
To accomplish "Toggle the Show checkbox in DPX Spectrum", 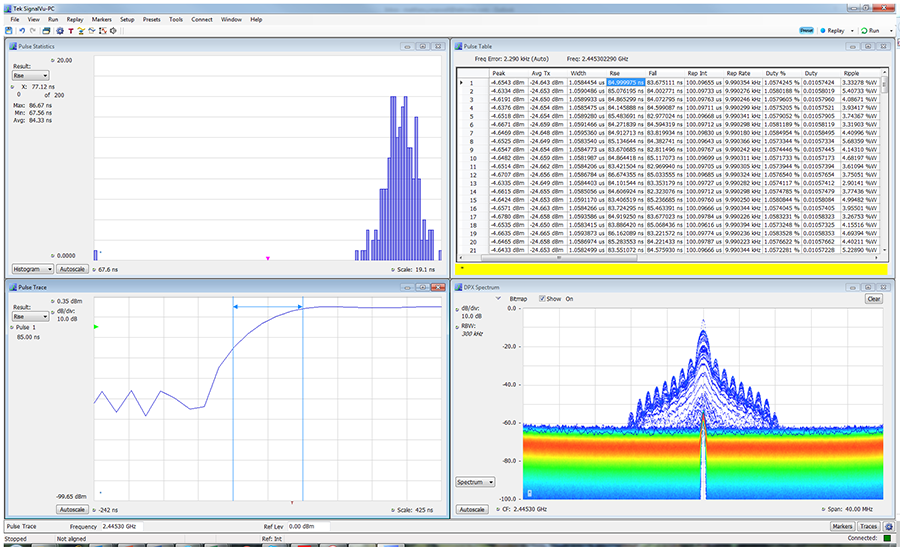I will click(542, 298).
